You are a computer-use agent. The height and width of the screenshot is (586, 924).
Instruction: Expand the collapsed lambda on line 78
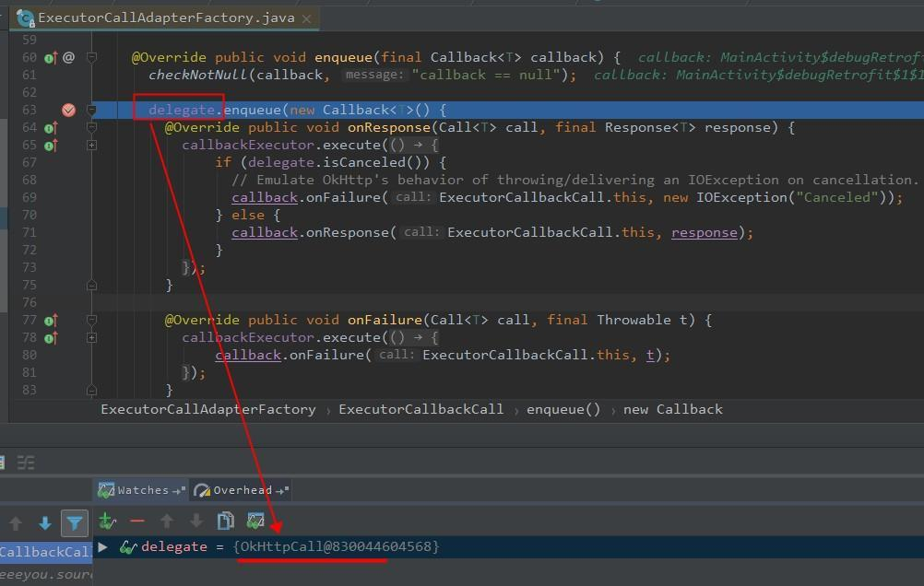click(x=91, y=337)
